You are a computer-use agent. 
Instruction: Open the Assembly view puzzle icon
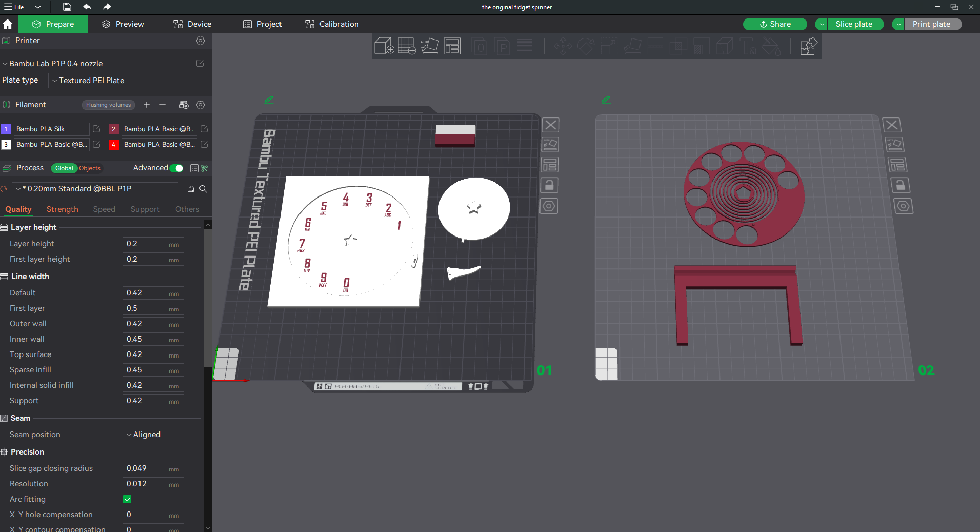tap(808, 46)
